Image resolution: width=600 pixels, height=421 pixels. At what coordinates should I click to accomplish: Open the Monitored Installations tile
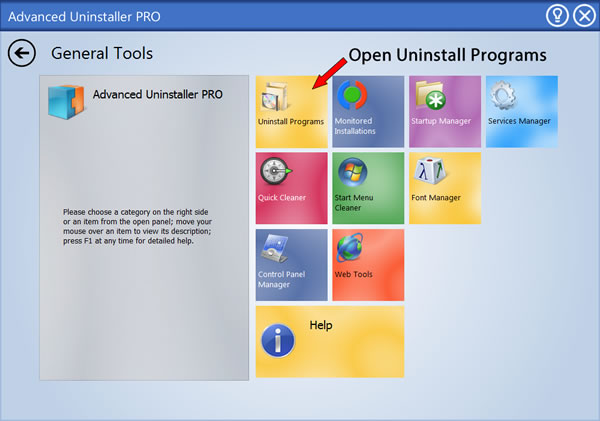click(368, 111)
